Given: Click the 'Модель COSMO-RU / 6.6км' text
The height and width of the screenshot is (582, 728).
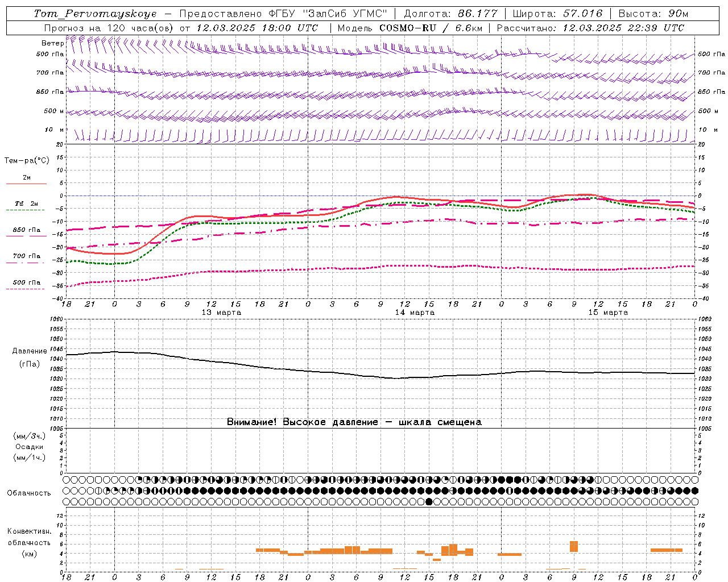Looking at the screenshot, I should tap(409, 28).
